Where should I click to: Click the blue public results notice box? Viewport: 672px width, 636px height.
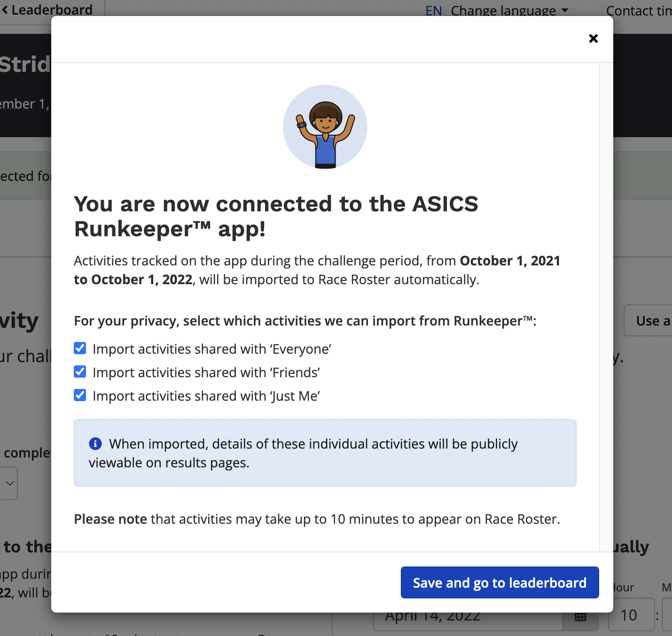(x=325, y=453)
